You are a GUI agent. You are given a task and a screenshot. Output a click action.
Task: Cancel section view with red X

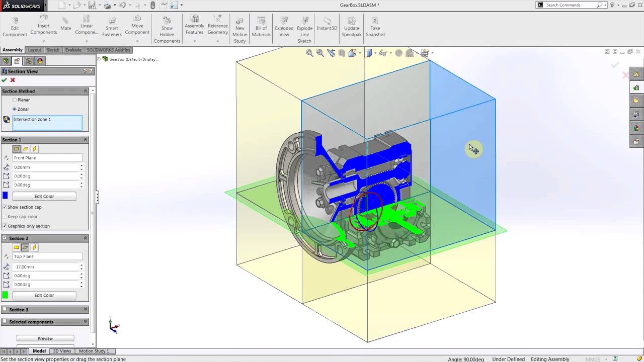[x=13, y=80]
